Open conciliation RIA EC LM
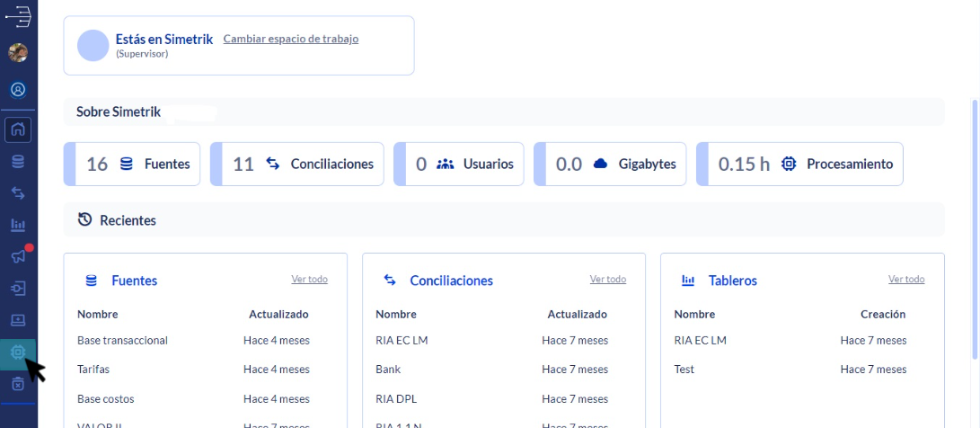The height and width of the screenshot is (428, 980). 402,341
